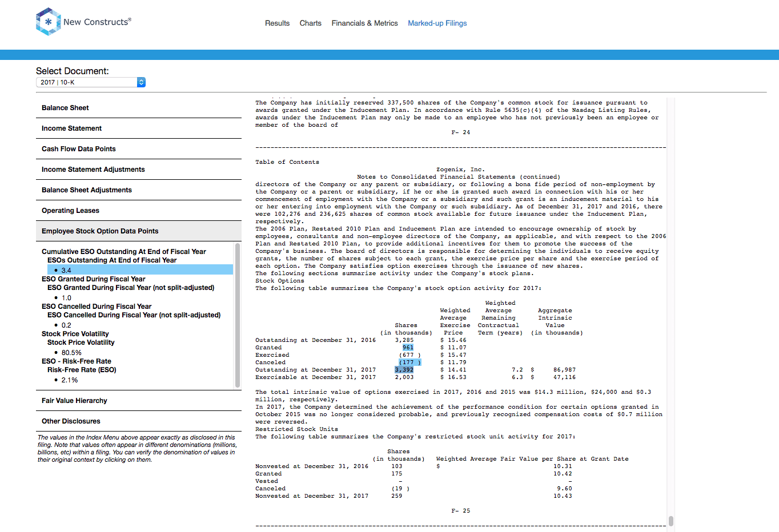Expand the Balance Sheet Adjustments section
This screenshot has width=779, height=532.
(139, 190)
